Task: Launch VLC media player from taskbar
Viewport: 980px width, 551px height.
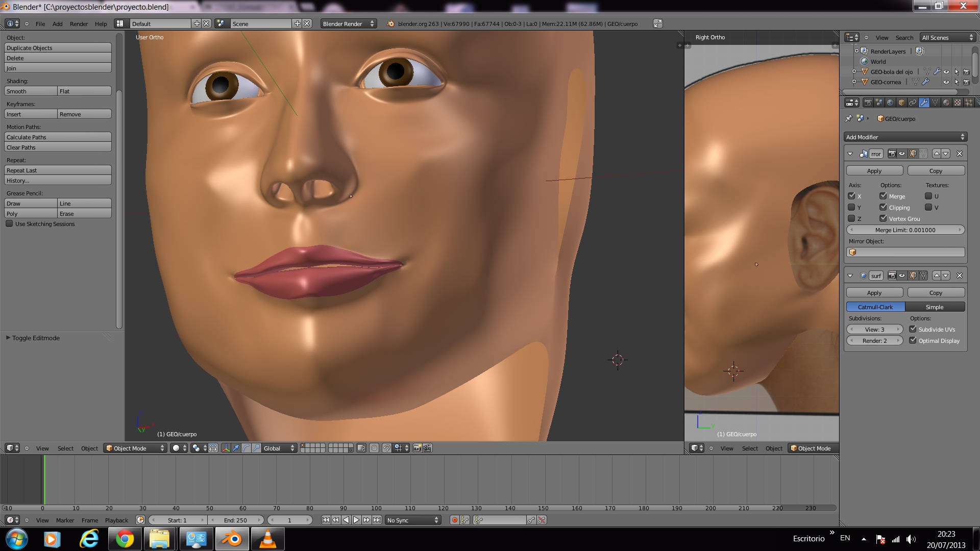Action: 267,539
